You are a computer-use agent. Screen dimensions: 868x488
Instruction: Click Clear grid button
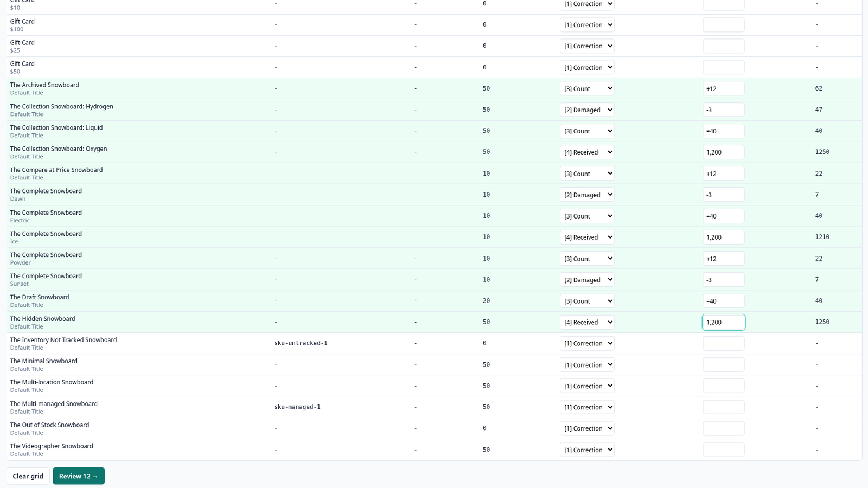[x=28, y=476]
